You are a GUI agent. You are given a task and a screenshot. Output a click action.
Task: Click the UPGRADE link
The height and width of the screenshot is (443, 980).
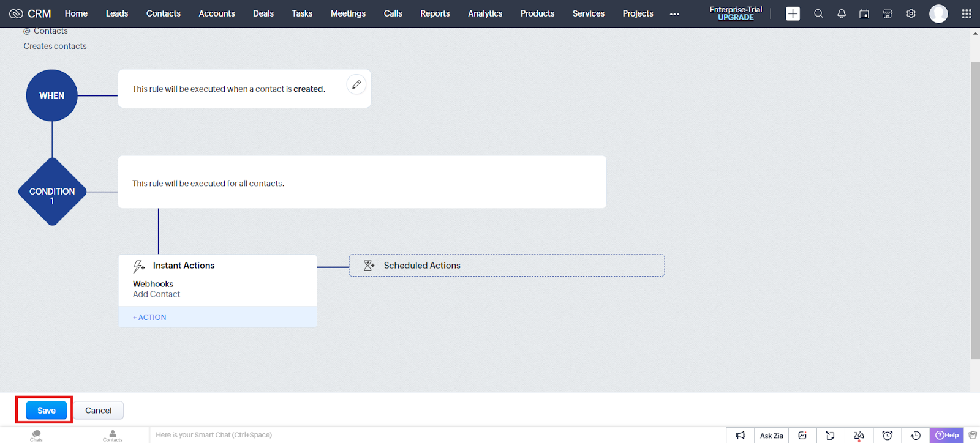736,18
